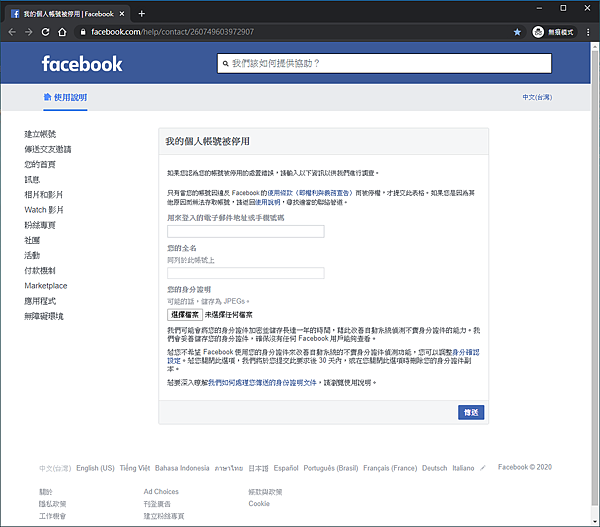The image size is (600, 527).
Task: Open 相片和影片 help topic
Action: pyautogui.click(x=44, y=195)
